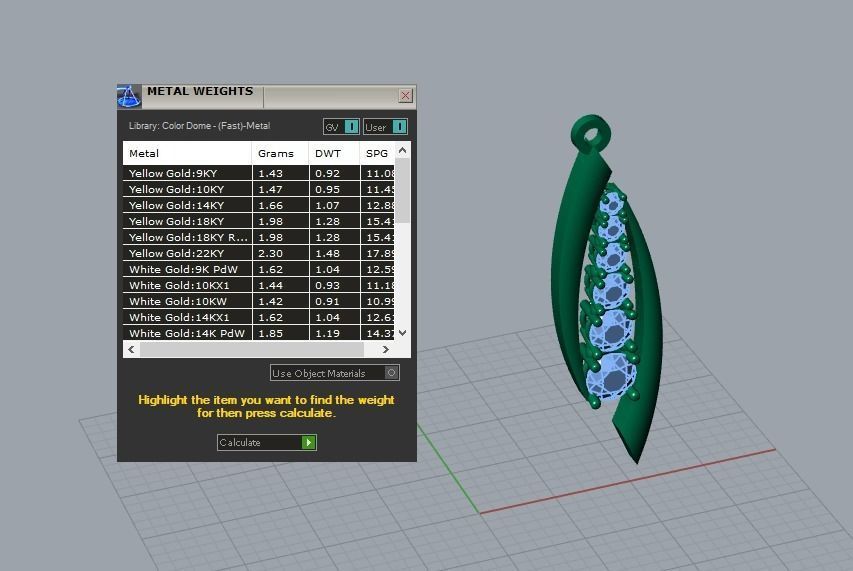
Task: Close the Metal Weights panel
Action: pyautogui.click(x=405, y=96)
